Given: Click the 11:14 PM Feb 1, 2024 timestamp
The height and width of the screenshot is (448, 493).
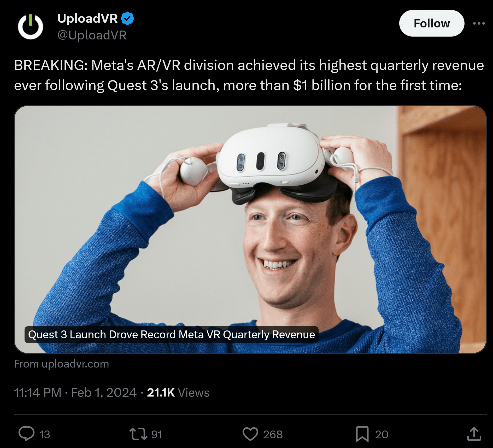Looking at the screenshot, I should point(75,393).
